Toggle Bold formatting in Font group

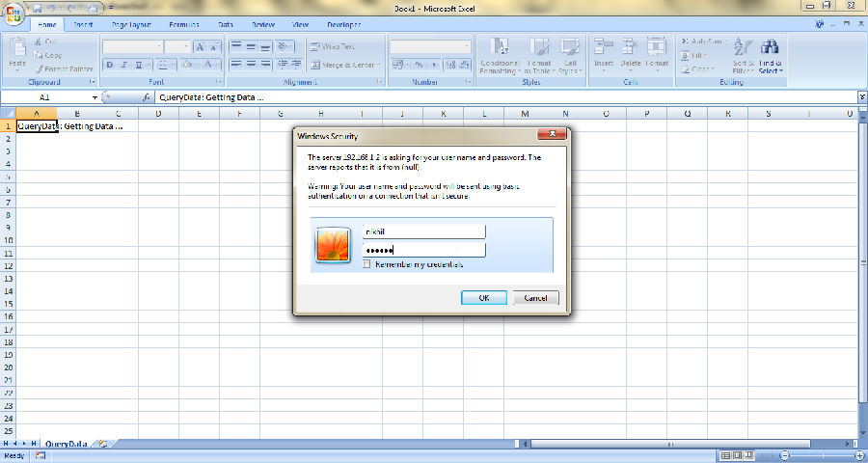pyautogui.click(x=110, y=65)
